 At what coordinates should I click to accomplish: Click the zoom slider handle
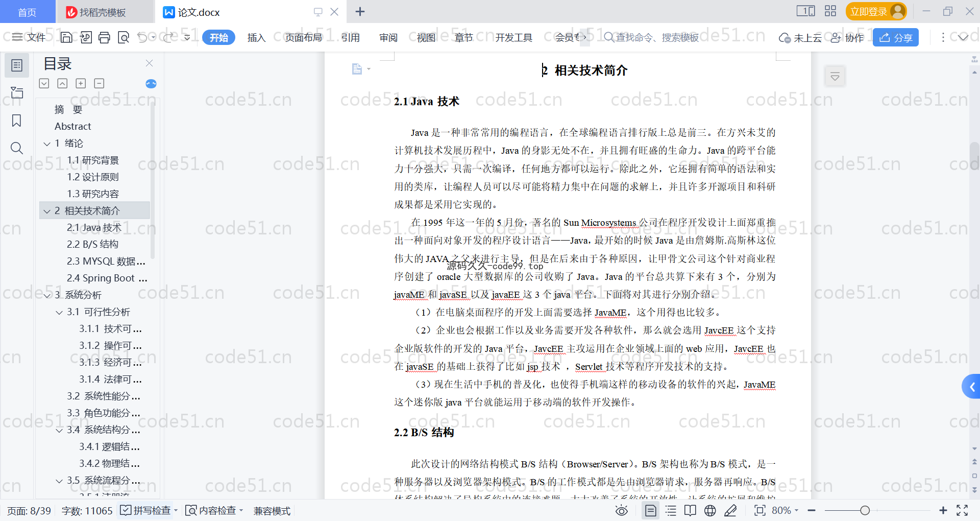click(865, 510)
